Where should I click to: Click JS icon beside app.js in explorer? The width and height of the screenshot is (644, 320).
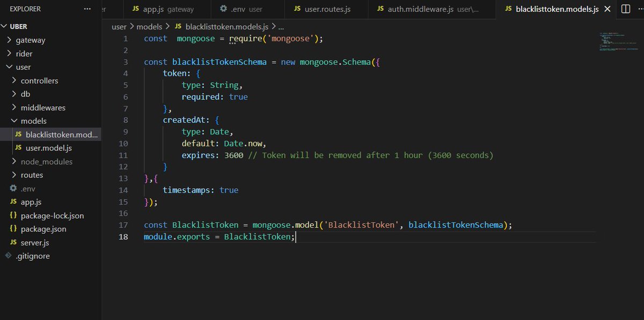[x=13, y=202]
